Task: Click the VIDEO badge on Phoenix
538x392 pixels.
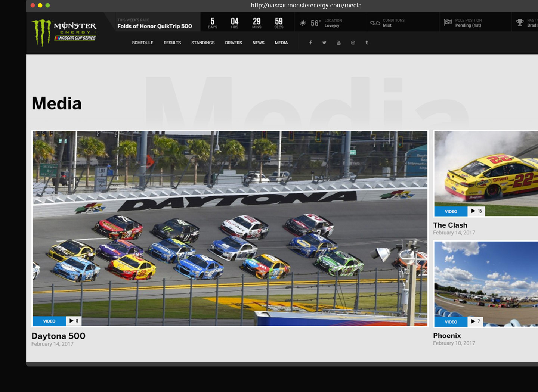Action: pos(451,322)
